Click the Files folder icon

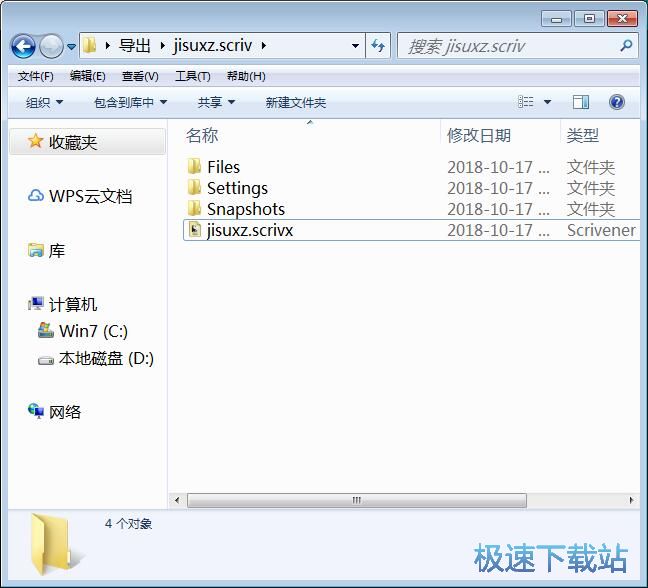click(x=195, y=166)
